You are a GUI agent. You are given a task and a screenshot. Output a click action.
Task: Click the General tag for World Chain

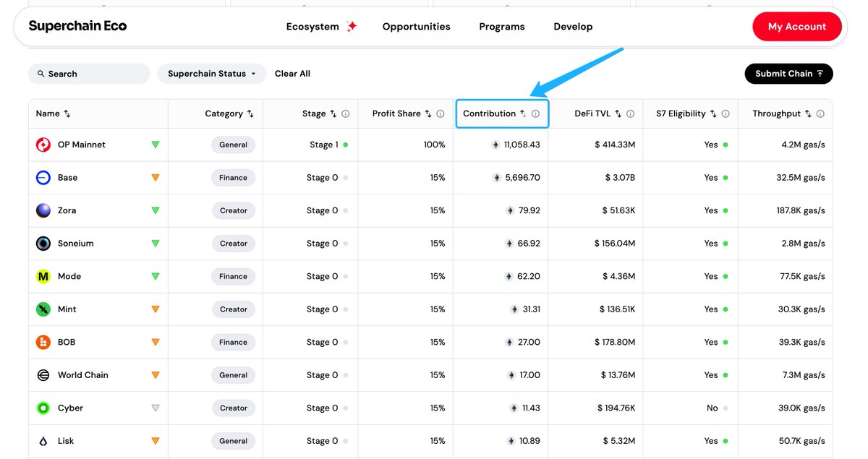[x=233, y=375]
